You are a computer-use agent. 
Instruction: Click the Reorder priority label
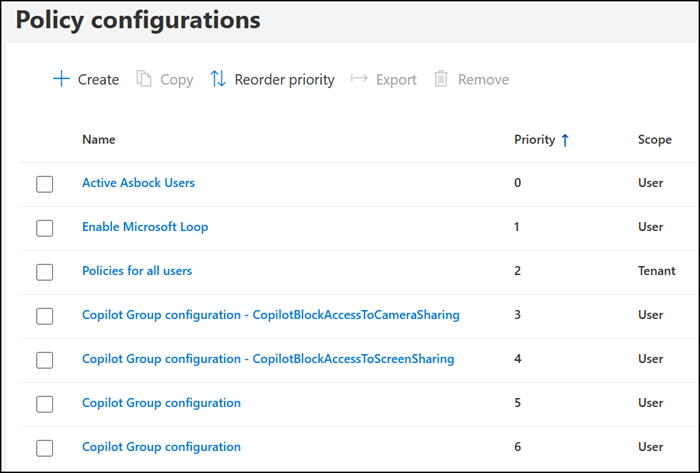tap(284, 80)
